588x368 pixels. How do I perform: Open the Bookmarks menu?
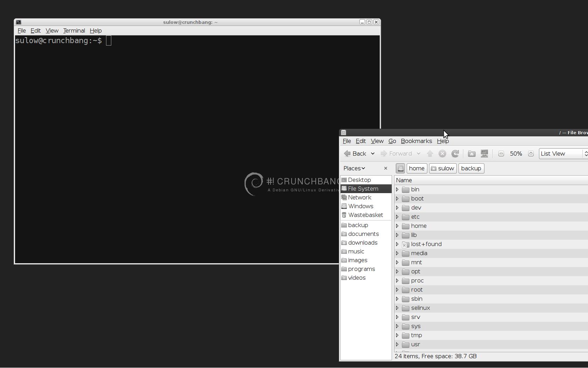pos(416,141)
